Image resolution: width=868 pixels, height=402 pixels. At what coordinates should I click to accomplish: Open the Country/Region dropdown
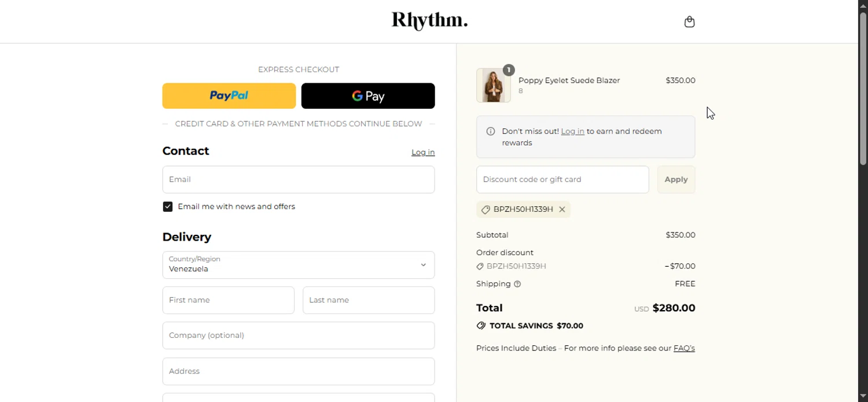(299, 265)
